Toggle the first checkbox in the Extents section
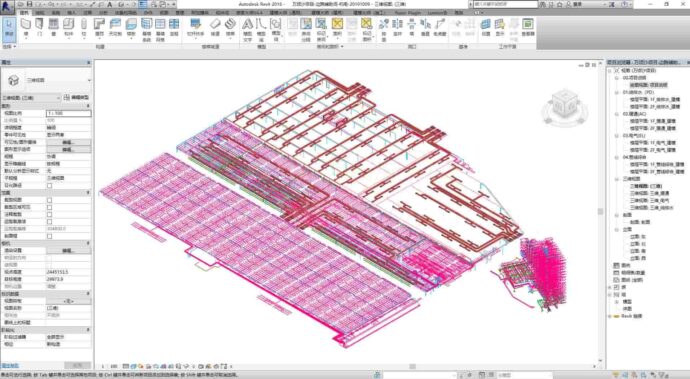The width and height of the screenshot is (690, 379). (x=49, y=200)
